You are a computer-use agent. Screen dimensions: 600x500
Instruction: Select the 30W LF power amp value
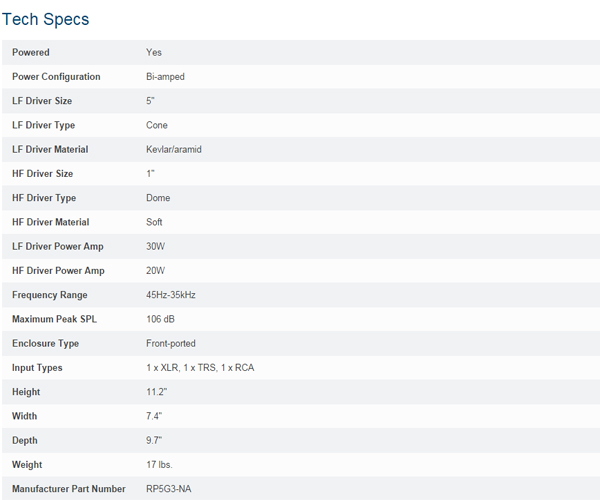point(155,246)
